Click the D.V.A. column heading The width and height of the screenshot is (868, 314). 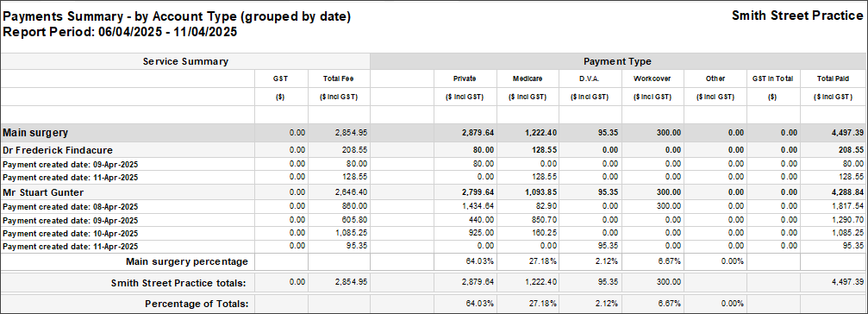pos(590,78)
